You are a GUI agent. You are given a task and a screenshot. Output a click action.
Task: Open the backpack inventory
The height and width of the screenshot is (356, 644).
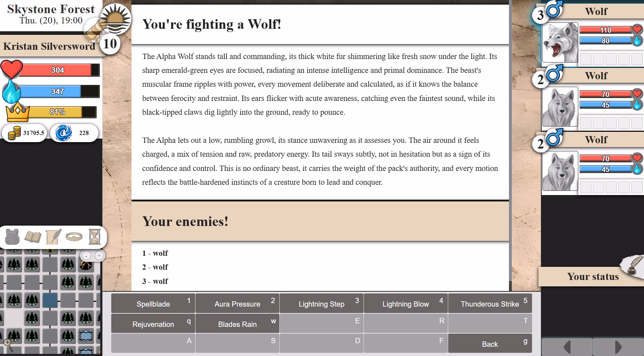12,237
